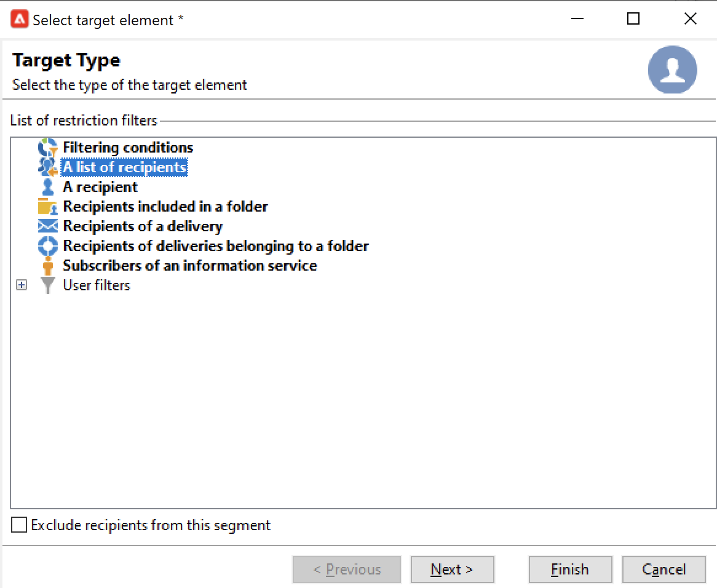Click the information service subscriber icon
Viewport: 717px width, 588px height.
pos(47,266)
